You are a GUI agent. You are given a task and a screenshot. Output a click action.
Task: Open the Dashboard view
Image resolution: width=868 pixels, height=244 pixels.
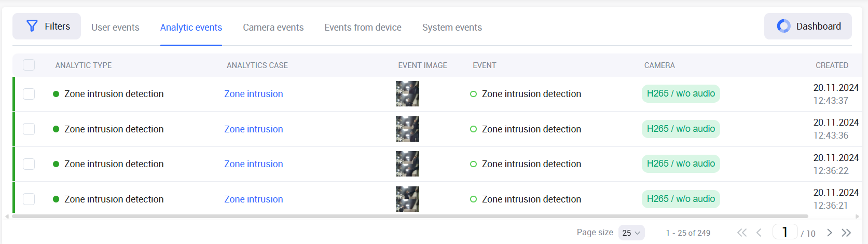(x=808, y=26)
